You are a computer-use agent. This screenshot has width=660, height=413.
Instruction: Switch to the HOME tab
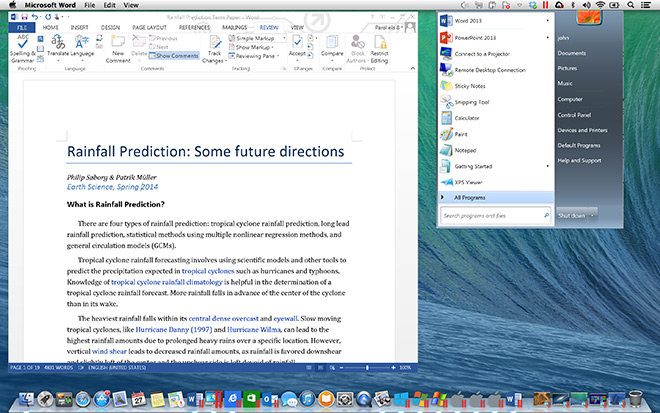tap(50, 27)
